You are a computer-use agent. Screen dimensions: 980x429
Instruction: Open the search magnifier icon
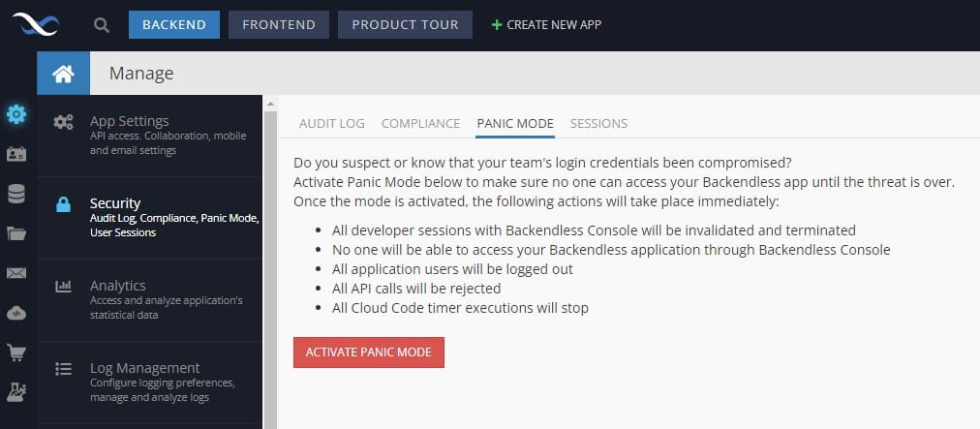tap(102, 25)
